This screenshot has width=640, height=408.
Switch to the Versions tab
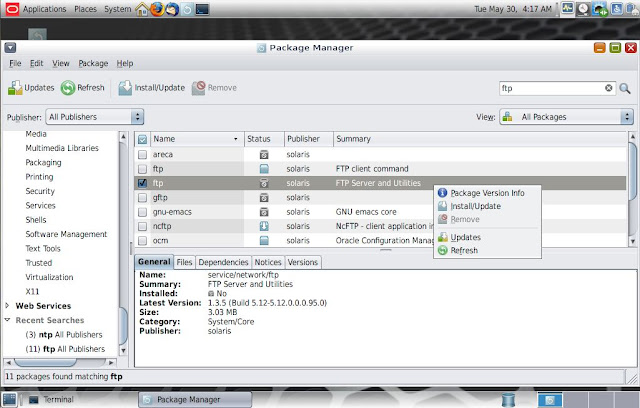302,262
